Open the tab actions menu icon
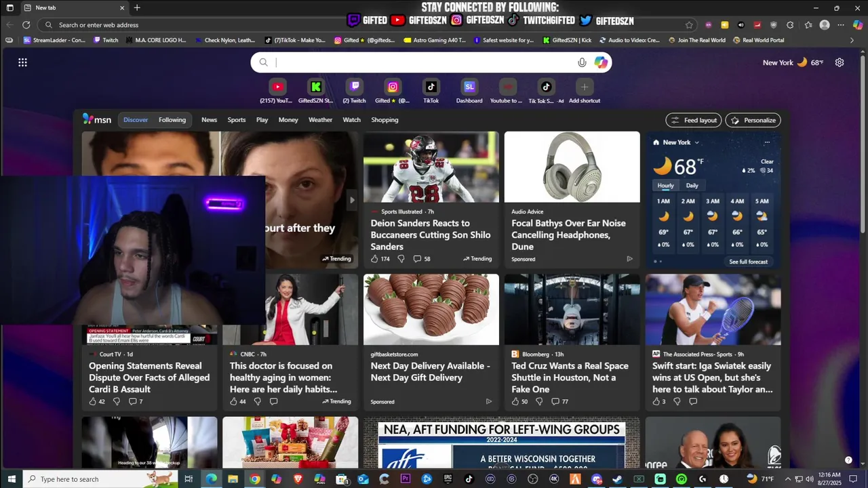The image size is (868, 488). click(9, 7)
